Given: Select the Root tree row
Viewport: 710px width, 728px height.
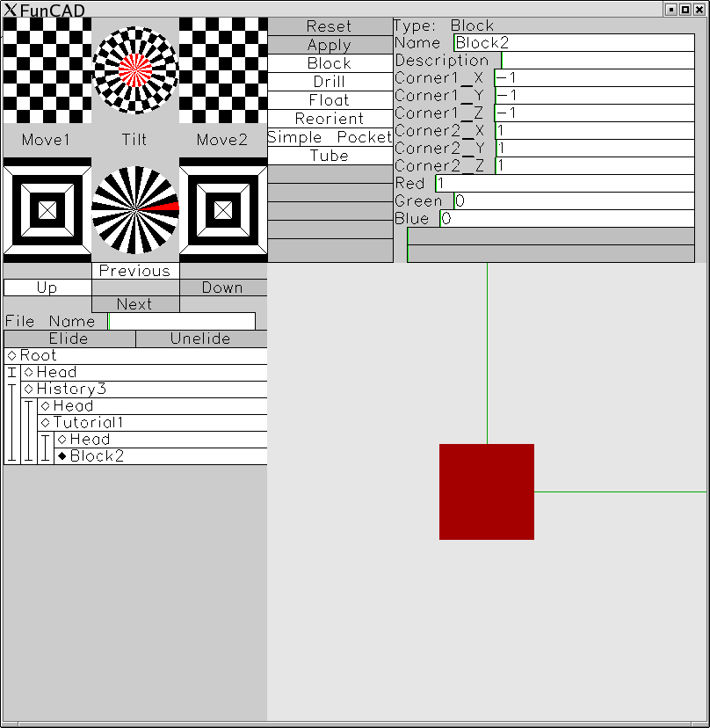Looking at the screenshot, I should click(135, 355).
